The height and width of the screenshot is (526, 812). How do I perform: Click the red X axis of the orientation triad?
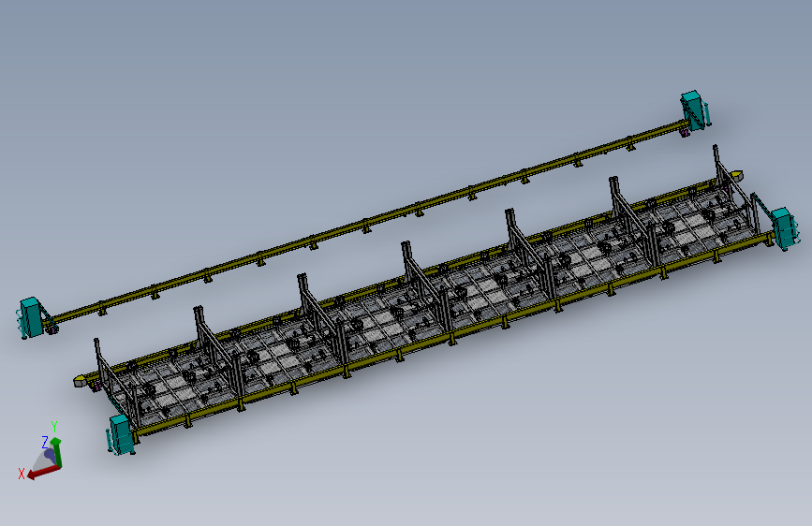click(x=43, y=472)
